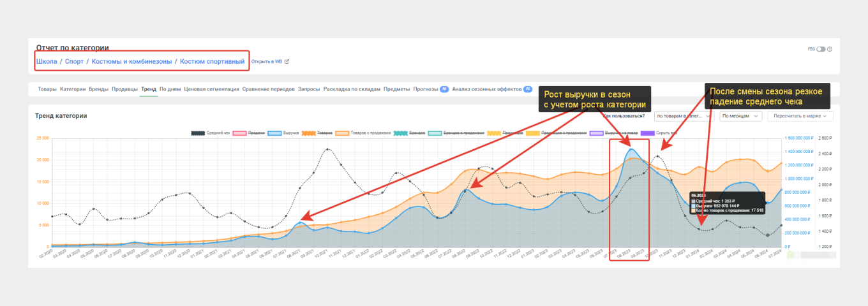
Task: Click the external link icon beside 'Открыть в WB'
Action: (x=287, y=62)
